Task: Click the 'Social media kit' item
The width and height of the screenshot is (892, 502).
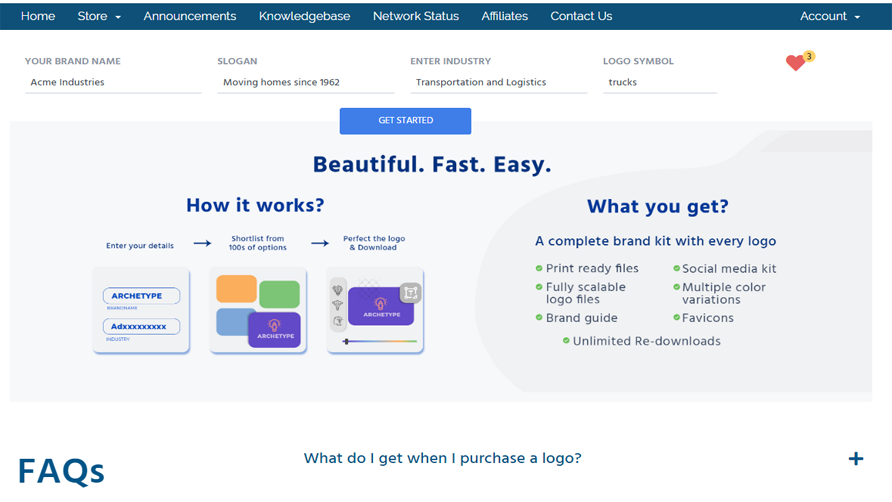Action: pyautogui.click(x=725, y=269)
